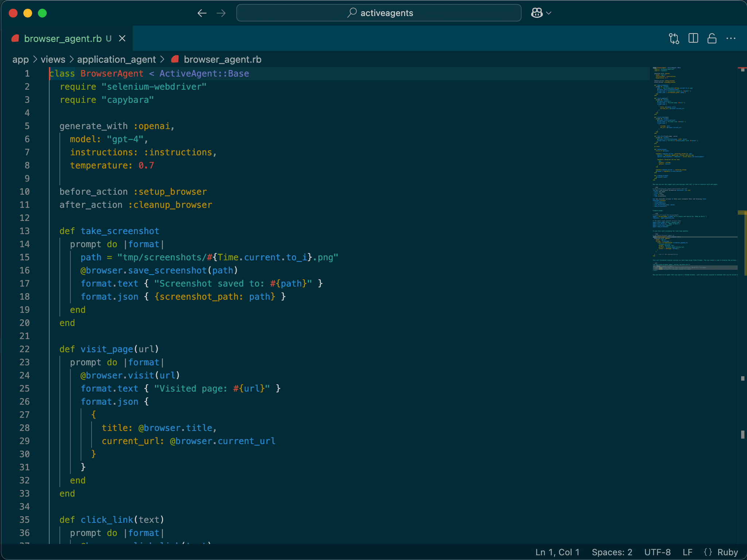The height and width of the screenshot is (560, 747).
Task: Click line number 22 in gutter
Action: [x=24, y=349]
